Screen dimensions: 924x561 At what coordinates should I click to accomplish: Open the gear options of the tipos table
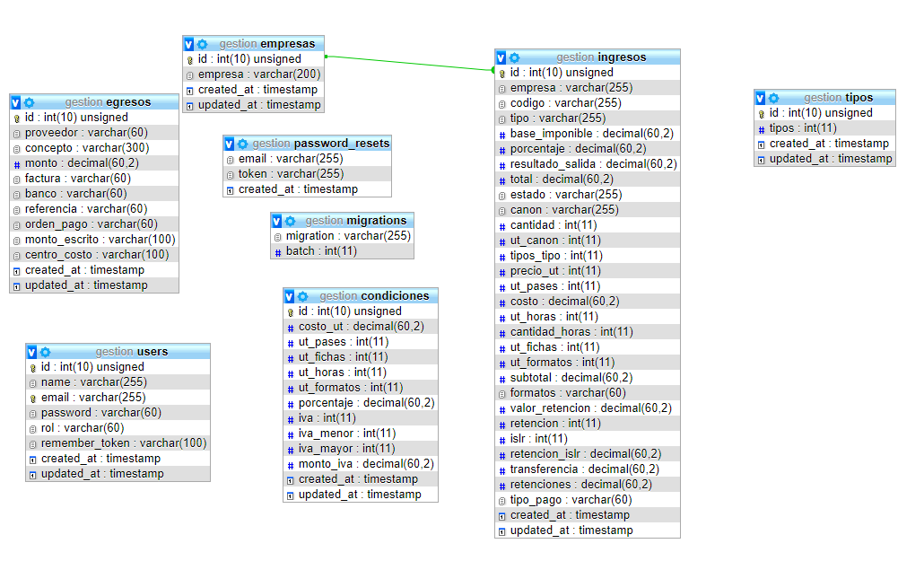pyautogui.click(x=773, y=99)
